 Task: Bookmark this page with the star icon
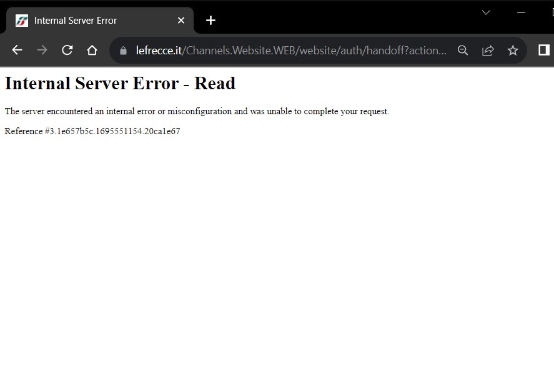(513, 51)
